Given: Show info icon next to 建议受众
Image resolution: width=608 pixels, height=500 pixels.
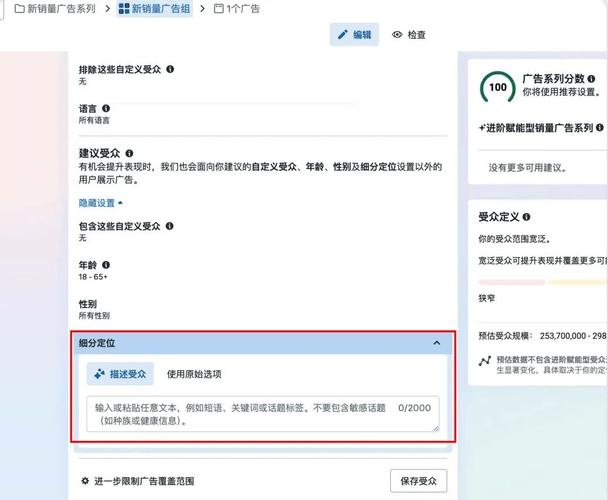Looking at the screenshot, I should click(129, 153).
